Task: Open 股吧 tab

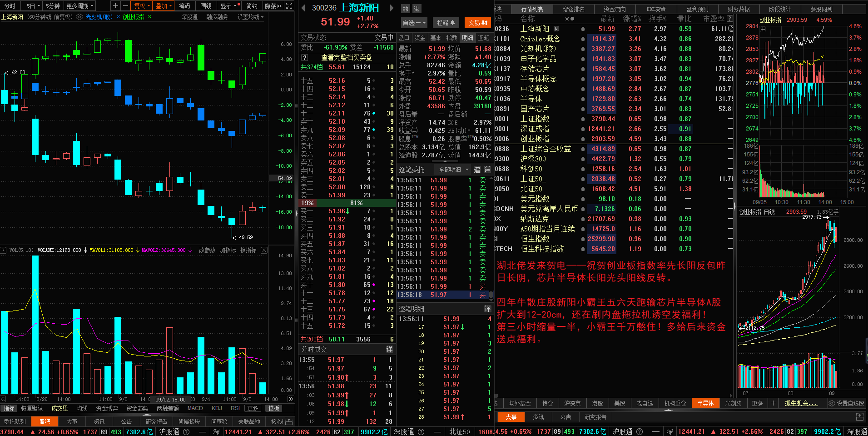Action: coord(45,421)
